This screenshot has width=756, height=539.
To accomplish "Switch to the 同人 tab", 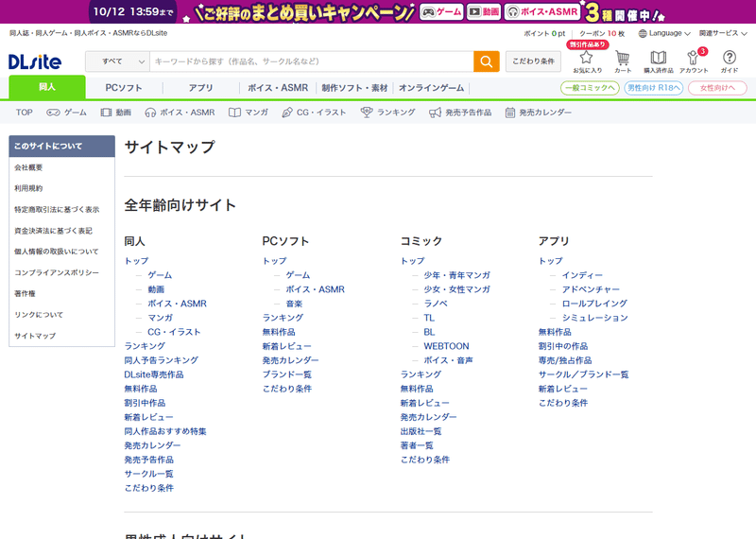I will pos(47,87).
